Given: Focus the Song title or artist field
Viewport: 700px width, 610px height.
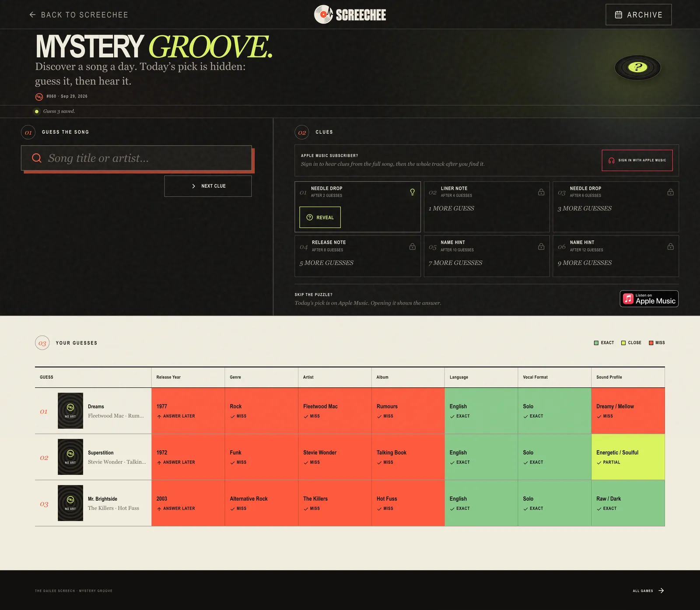Looking at the screenshot, I should [136, 158].
